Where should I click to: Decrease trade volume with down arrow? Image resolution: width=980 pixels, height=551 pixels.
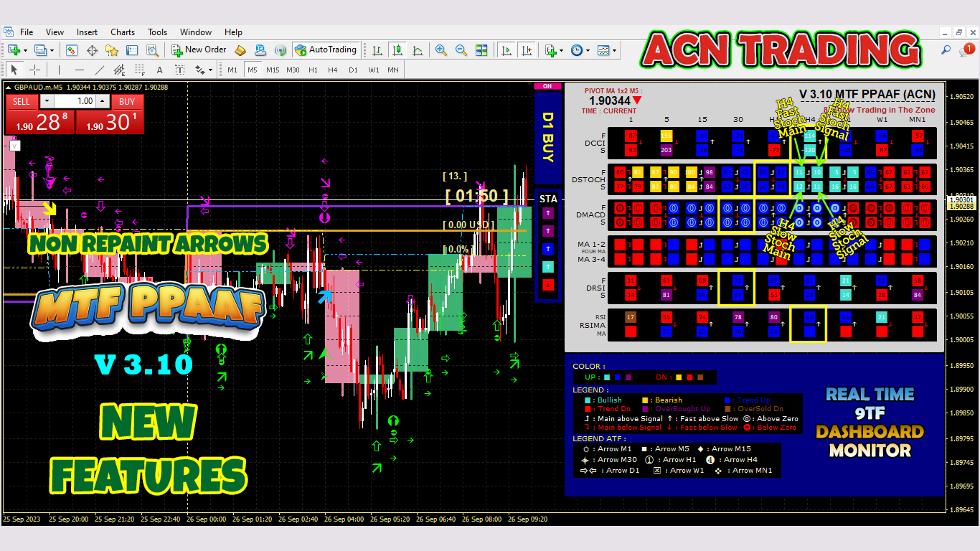47,101
